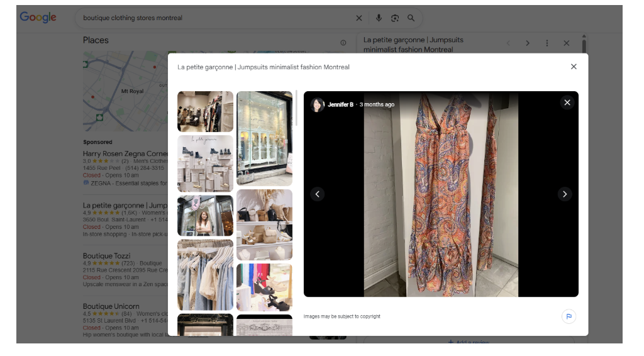Click the Google logo
Screen dimensions: 644x356
tap(38, 18)
